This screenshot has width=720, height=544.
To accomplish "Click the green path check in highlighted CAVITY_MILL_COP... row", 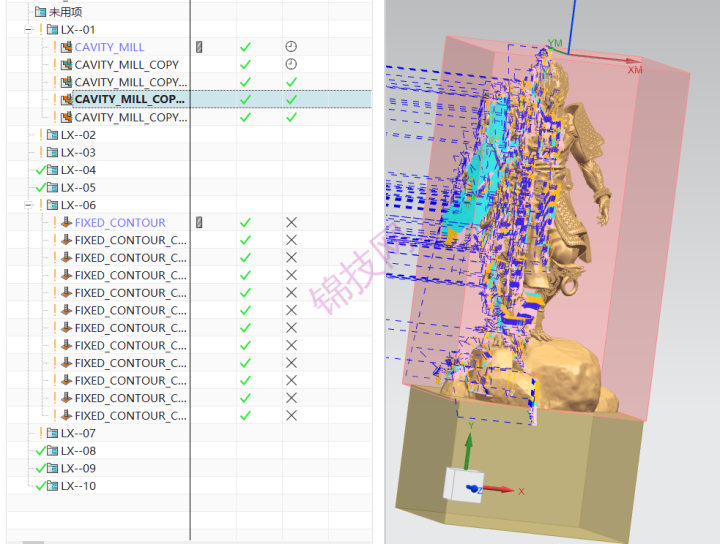I will pos(246,100).
